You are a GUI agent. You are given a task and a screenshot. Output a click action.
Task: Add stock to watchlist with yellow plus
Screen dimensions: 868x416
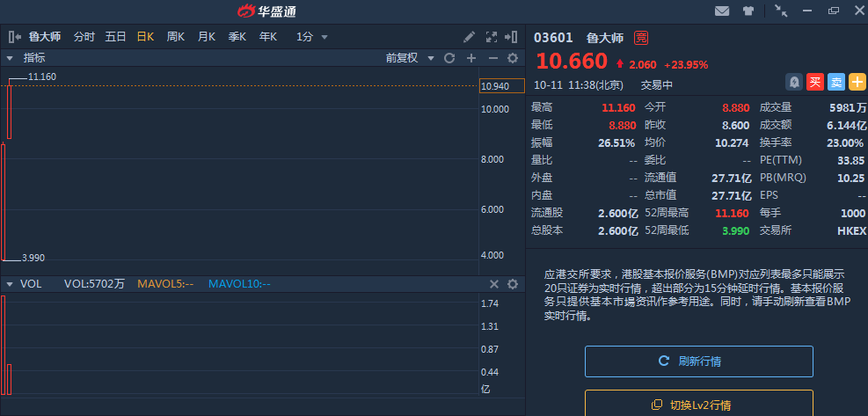click(x=857, y=82)
